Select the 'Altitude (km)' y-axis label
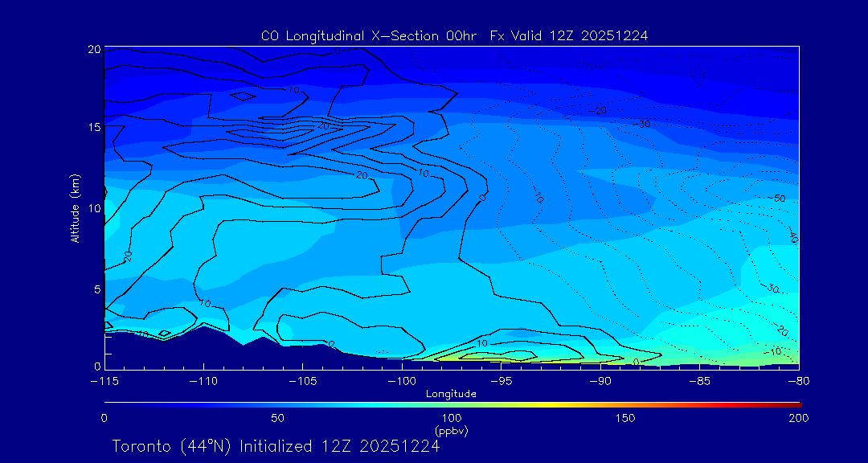This screenshot has height=463, width=868. [75, 207]
